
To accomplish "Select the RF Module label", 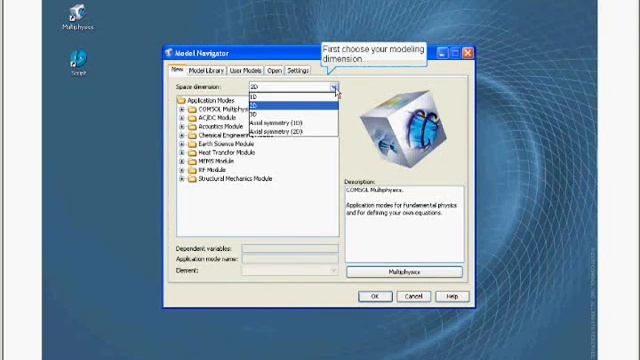I will coord(212,170).
